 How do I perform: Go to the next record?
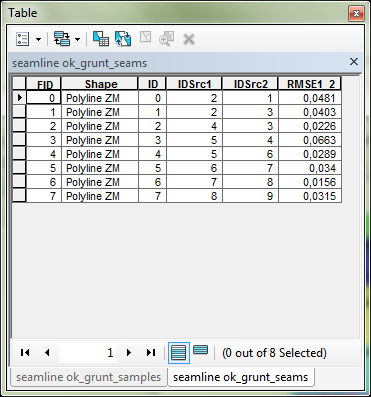point(129,352)
